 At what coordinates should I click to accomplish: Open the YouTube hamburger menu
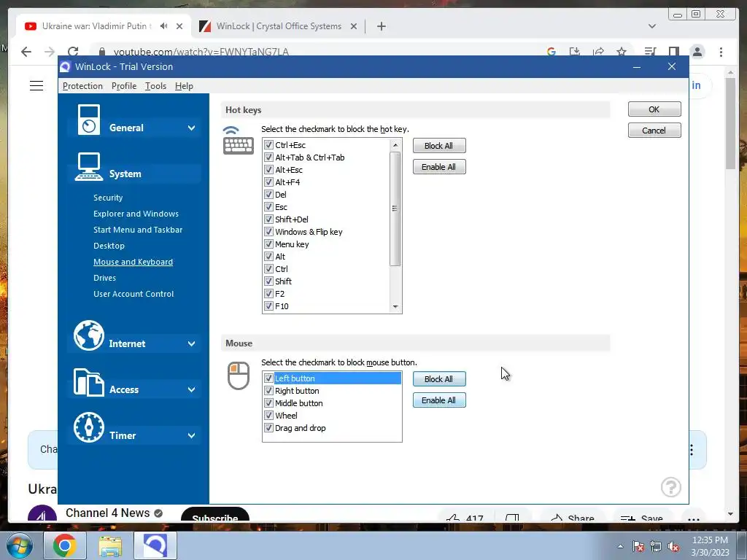point(36,86)
